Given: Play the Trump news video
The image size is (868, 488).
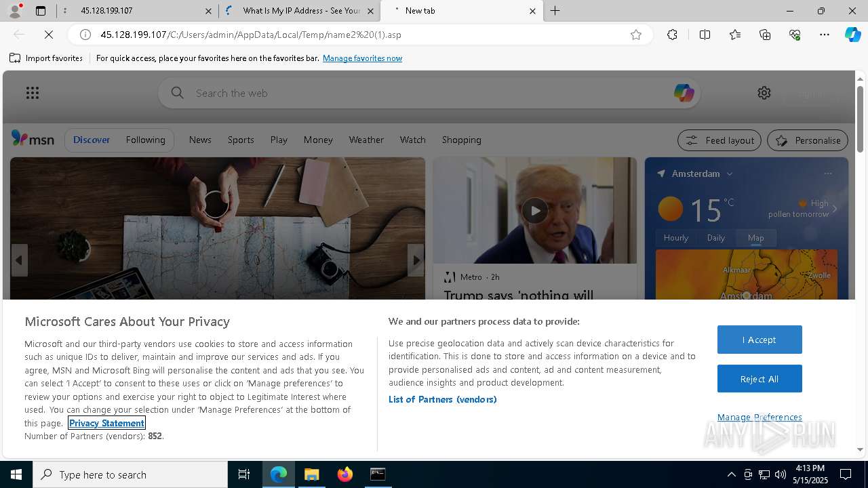Looking at the screenshot, I should click(x=535, y=211).
